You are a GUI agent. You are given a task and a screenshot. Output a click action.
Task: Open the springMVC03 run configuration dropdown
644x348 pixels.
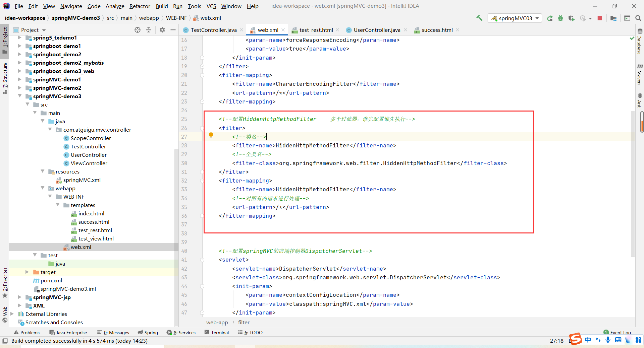click(x=515, y=18)
